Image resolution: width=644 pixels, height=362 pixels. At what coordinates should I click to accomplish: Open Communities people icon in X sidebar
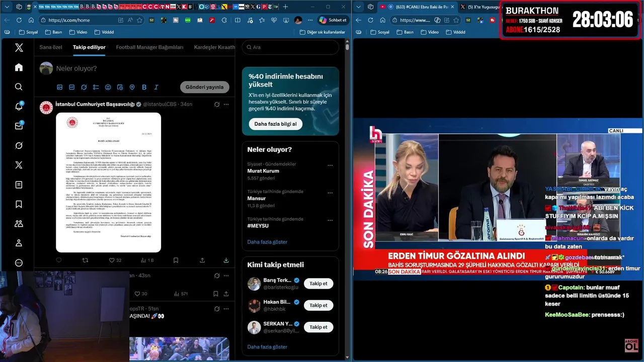pos(19,224)
